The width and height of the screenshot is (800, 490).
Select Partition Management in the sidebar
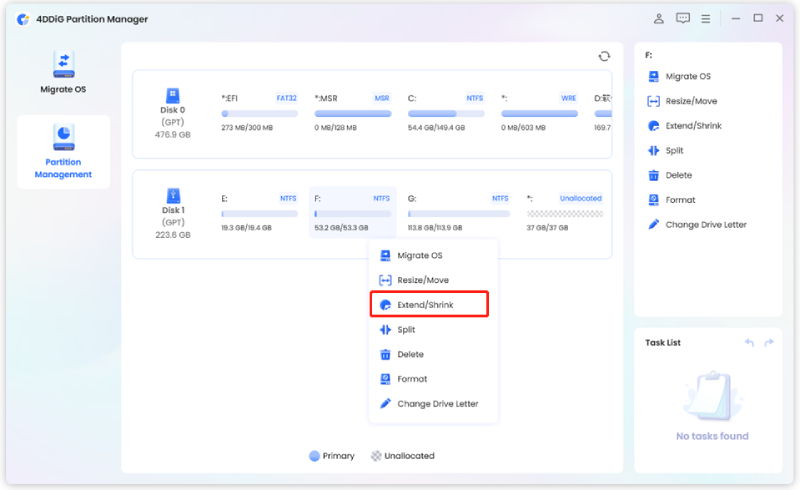[x=63, y=152]
